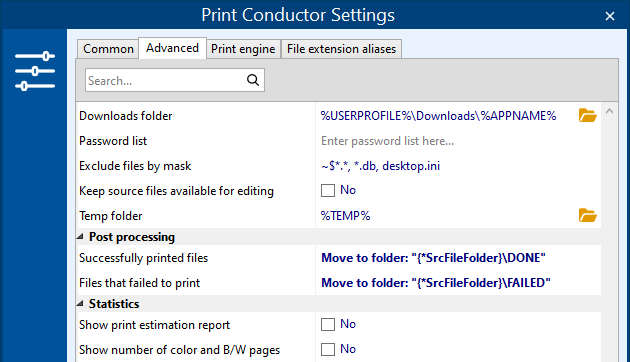This screenshot has height=362, width=630.
Task: Open the File extension aliases tab
Action: 342,49
